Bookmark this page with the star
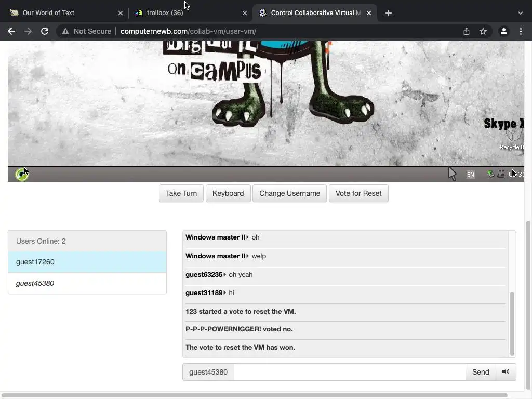The width and height of the screenshot is (532, 399). (x=483, y=31)
